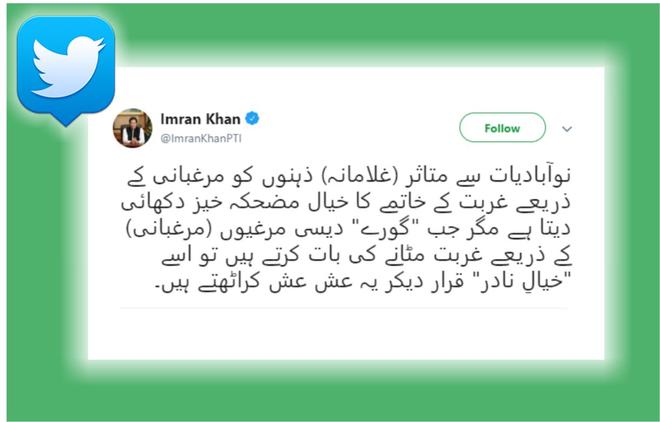This screenshot has width=660, height=422.
Task: Click the Twitter bird logo icon
Action: click(66, 66)
